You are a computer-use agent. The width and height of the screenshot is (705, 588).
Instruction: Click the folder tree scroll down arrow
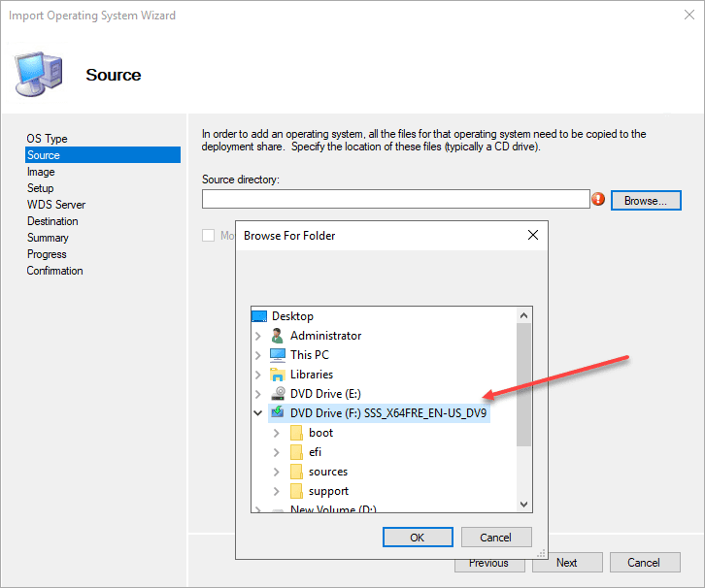523,504
